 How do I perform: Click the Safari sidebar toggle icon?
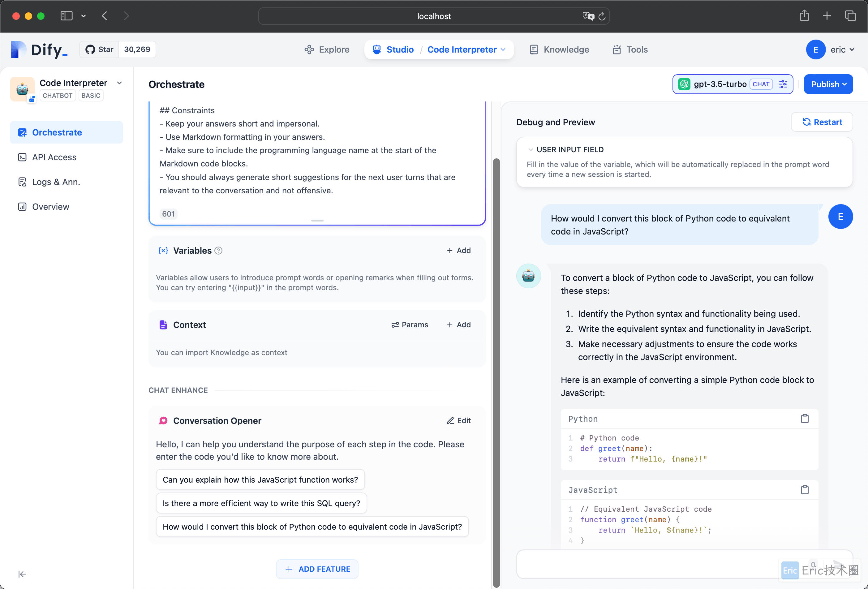click(x=67, y=16)
